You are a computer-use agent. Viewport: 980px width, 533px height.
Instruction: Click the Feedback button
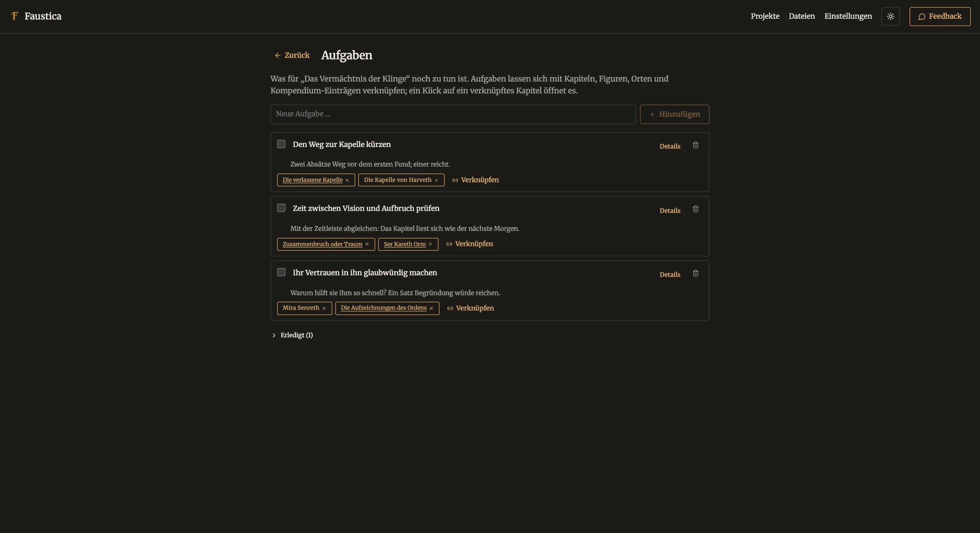coord(940,16)
